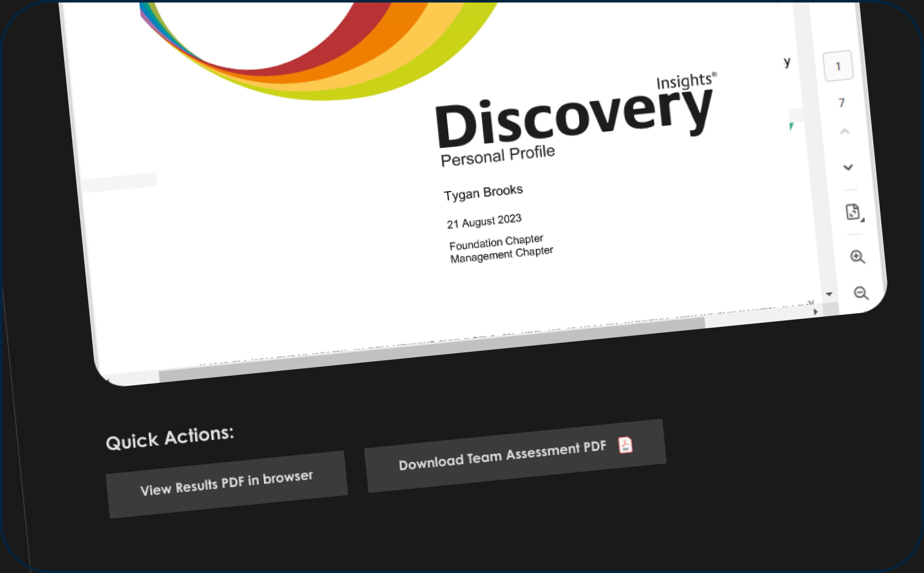
Task: Click the Insights logo text
Action: pyautogui.click(x=686, y=81)
